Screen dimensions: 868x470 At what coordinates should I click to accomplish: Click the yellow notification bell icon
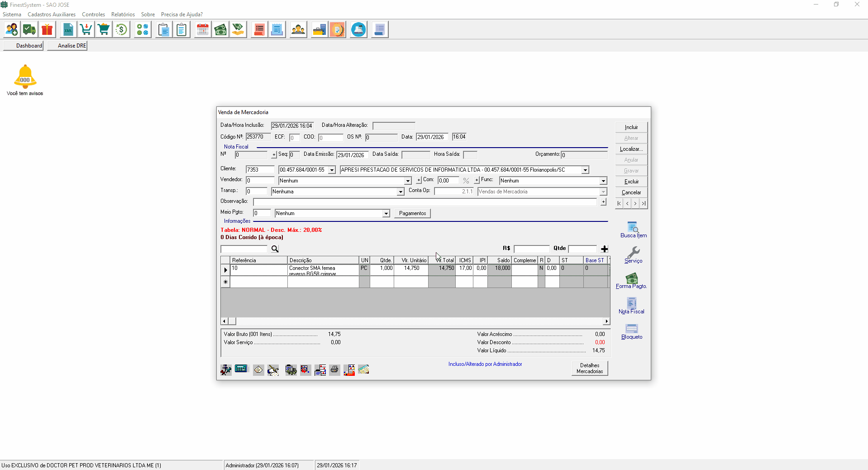click(x=25, y=76)
